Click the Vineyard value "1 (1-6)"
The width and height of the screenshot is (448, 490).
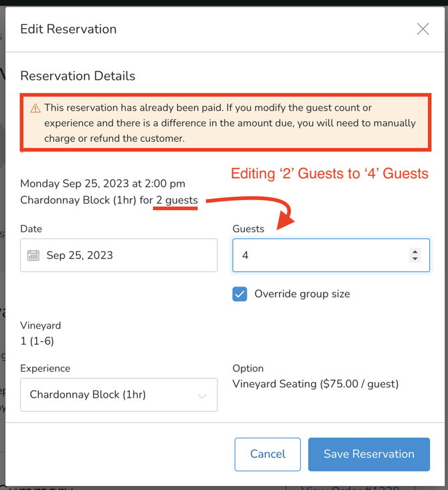click(37, 341)
